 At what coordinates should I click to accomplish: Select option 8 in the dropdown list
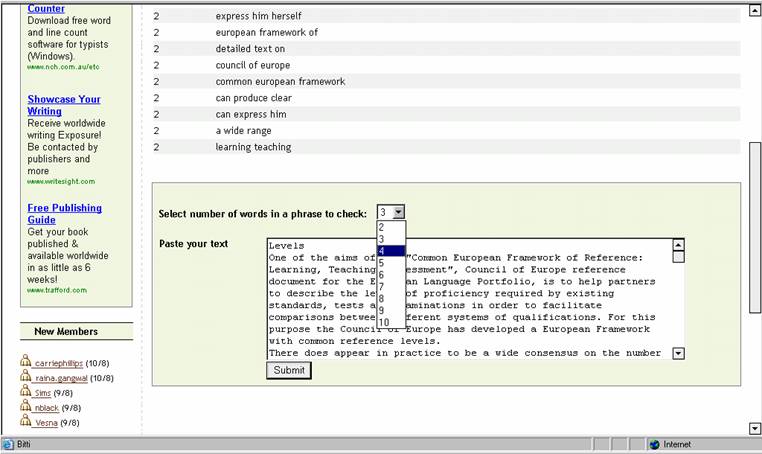pyautogui.click(x=391, y=298)
